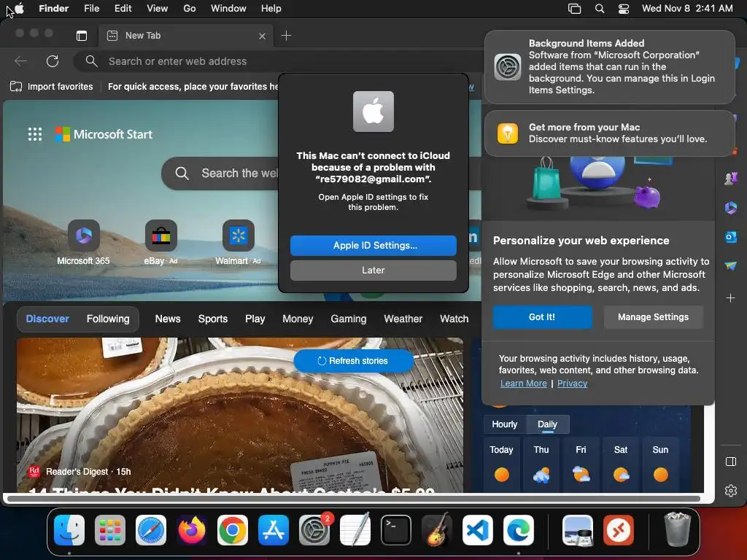The image size is (747, 560).
Task: Toggle the Edge sidebar panel layout icon
Action: click(x=731, y=462)
